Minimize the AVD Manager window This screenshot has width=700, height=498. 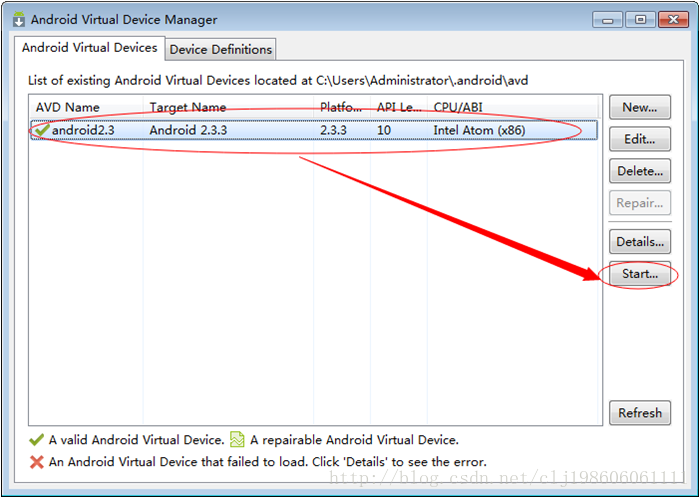607,20
